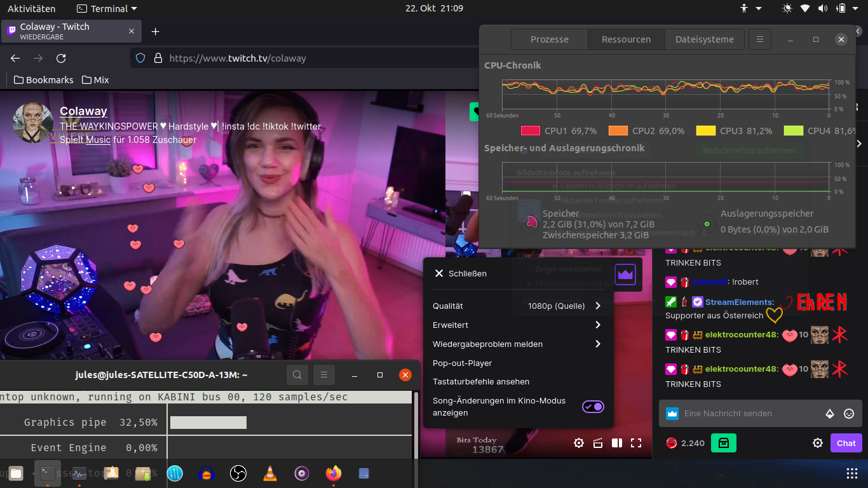Open the accessibility menu in top bar
Screen dimensions: 868x488
750,9
